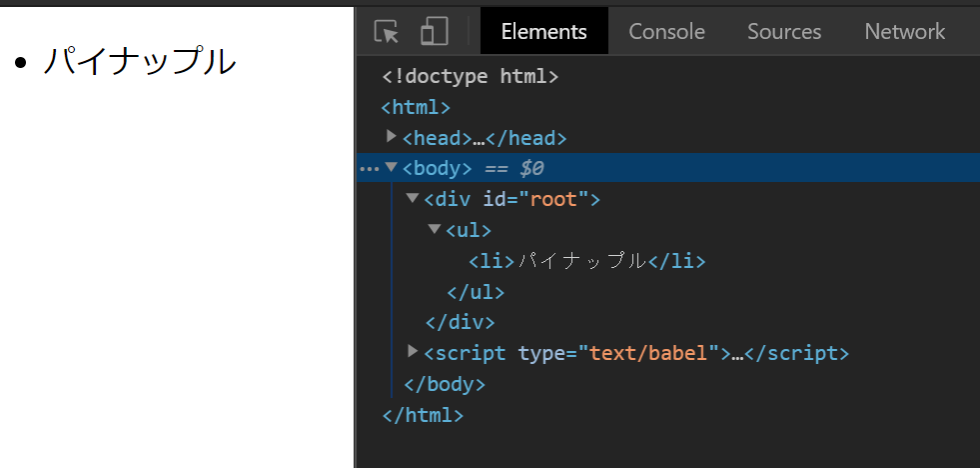Select the closing </html> row
This screenshot has height=468, width=980.
click(423, 415)
